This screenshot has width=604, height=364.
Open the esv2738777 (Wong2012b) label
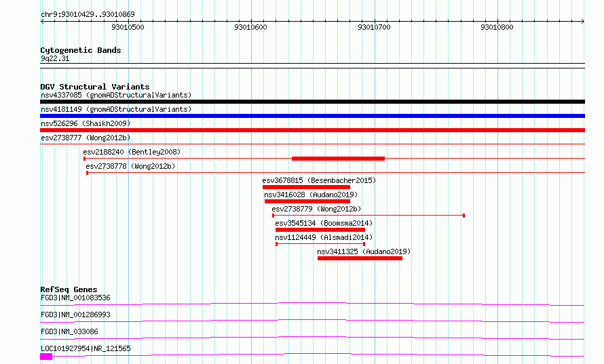(86, 138)
